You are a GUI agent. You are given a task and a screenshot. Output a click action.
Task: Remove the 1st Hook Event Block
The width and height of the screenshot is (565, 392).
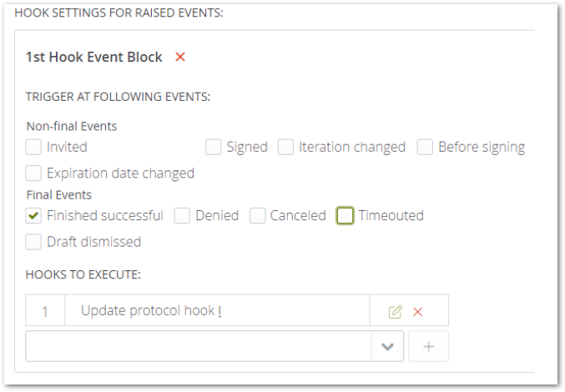[x=180, y=58]
